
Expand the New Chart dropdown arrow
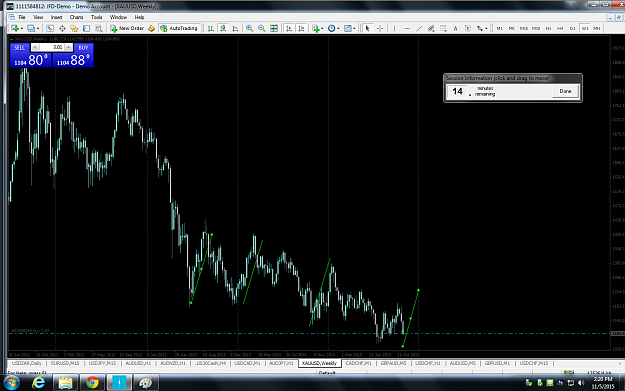tap(22, 29)
